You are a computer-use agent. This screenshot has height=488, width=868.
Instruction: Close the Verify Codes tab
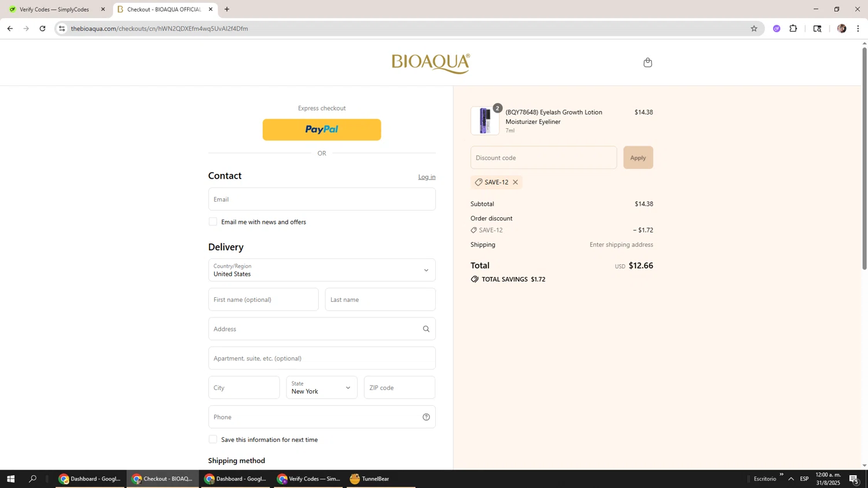point(103,9)
